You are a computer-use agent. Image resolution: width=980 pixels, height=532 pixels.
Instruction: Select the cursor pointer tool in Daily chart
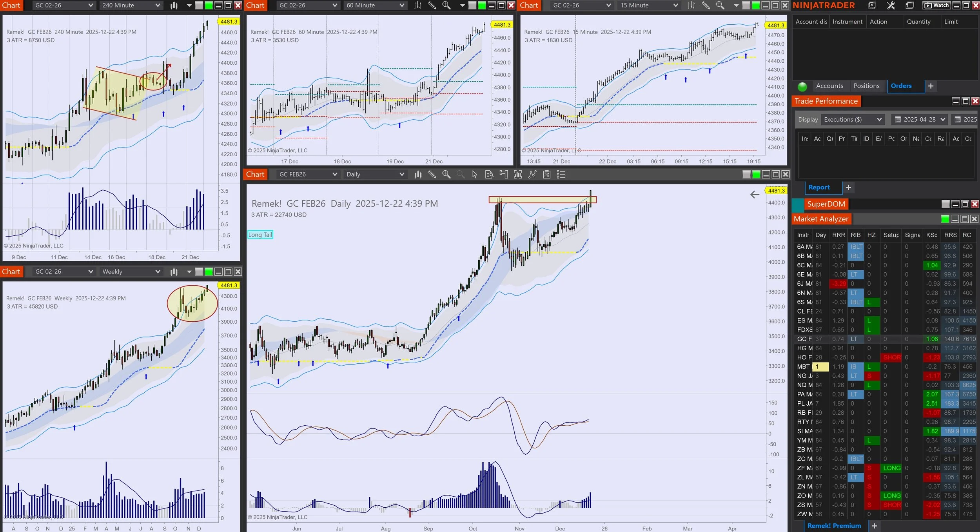[474, 175]
